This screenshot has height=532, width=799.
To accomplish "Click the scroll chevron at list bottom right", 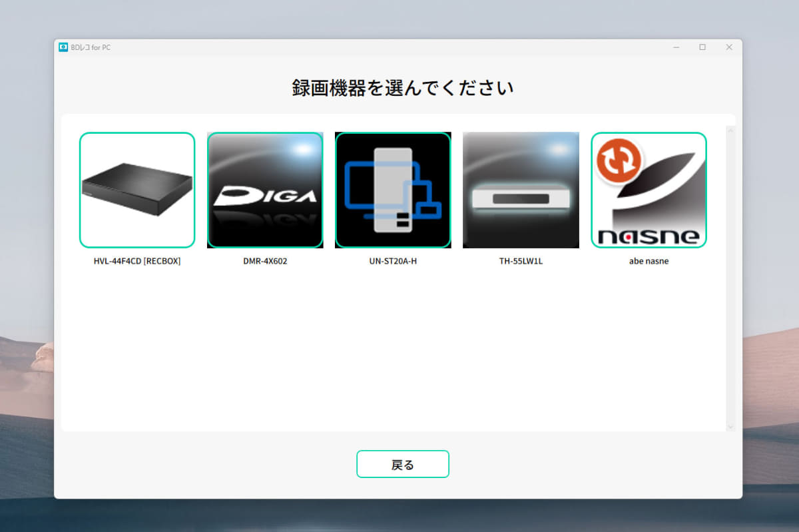I will pos(729,427).
